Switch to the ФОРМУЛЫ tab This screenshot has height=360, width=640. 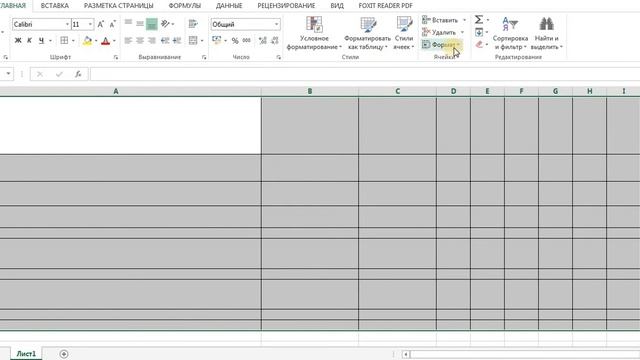185,6
